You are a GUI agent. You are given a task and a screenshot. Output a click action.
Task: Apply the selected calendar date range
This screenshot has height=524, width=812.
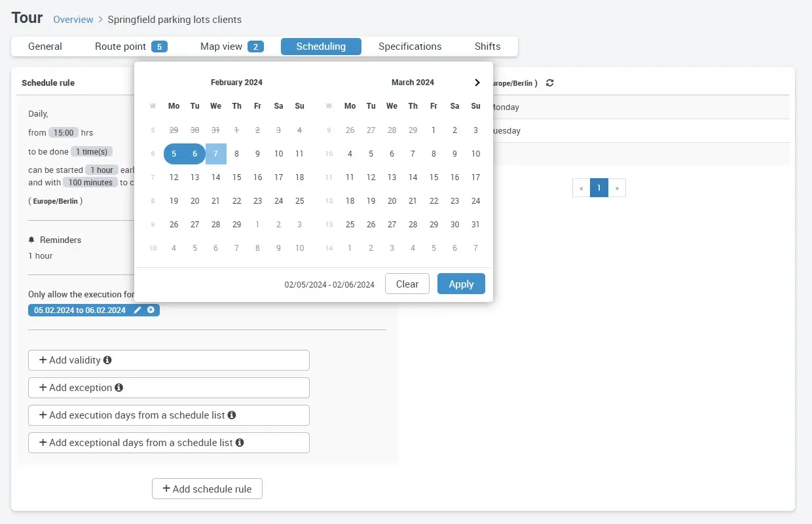pos(461,284)
